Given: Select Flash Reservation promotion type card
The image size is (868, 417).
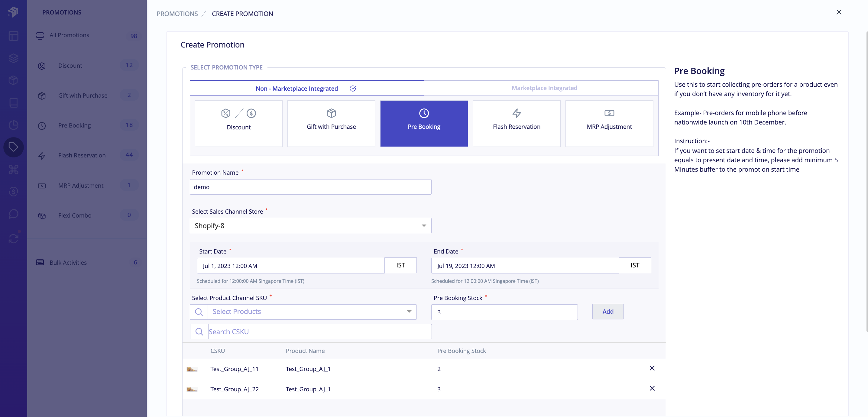Looking at the screenshot, I should 516,123.
